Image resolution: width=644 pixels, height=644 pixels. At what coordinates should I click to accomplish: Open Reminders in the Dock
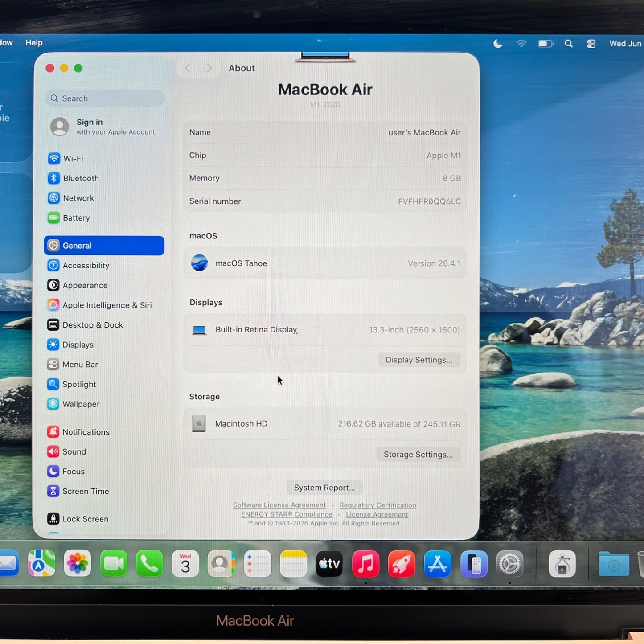[x=258, y=563]
